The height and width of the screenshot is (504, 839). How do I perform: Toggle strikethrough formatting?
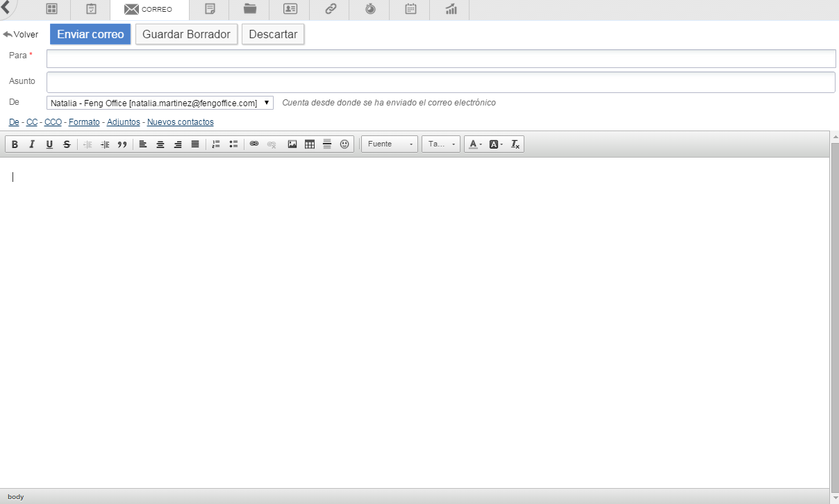coord(67,144)
